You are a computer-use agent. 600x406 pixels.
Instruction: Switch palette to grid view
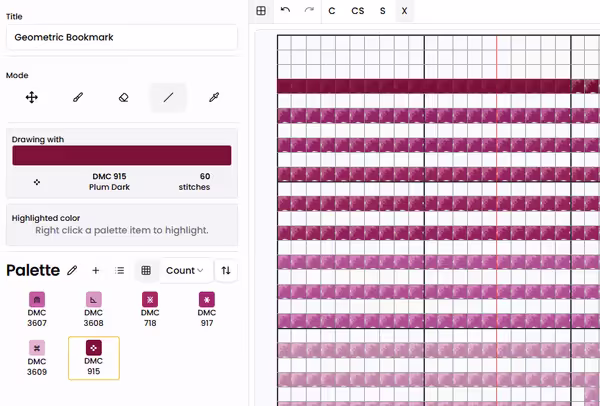[x=146, y=271]
